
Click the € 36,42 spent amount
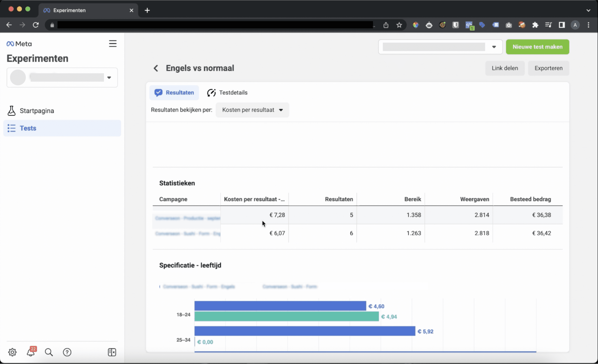pyautogui.click(x=541, y=233)
